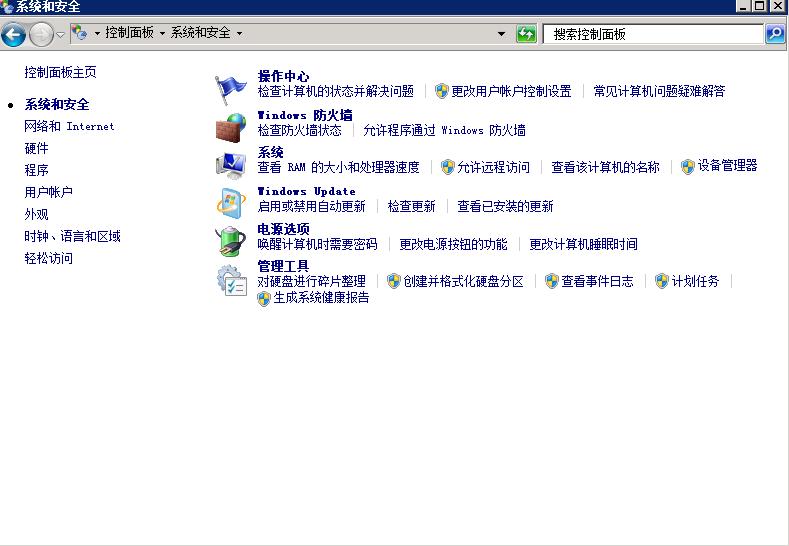Screen dimensions: 789x546
Task: Click 更改电源按钮的功能 link
Action: 453,245
